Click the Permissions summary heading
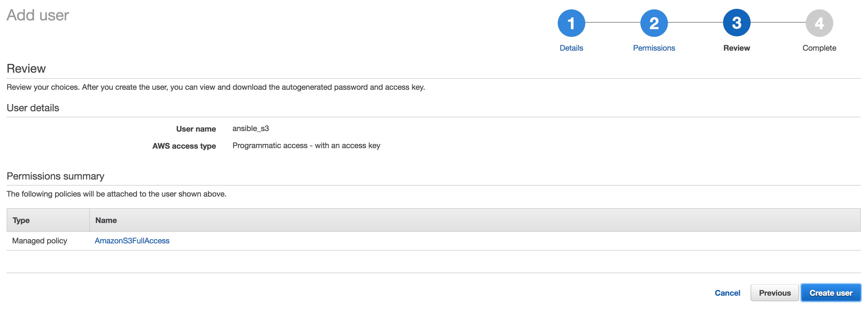 click(x=56, y=176)
